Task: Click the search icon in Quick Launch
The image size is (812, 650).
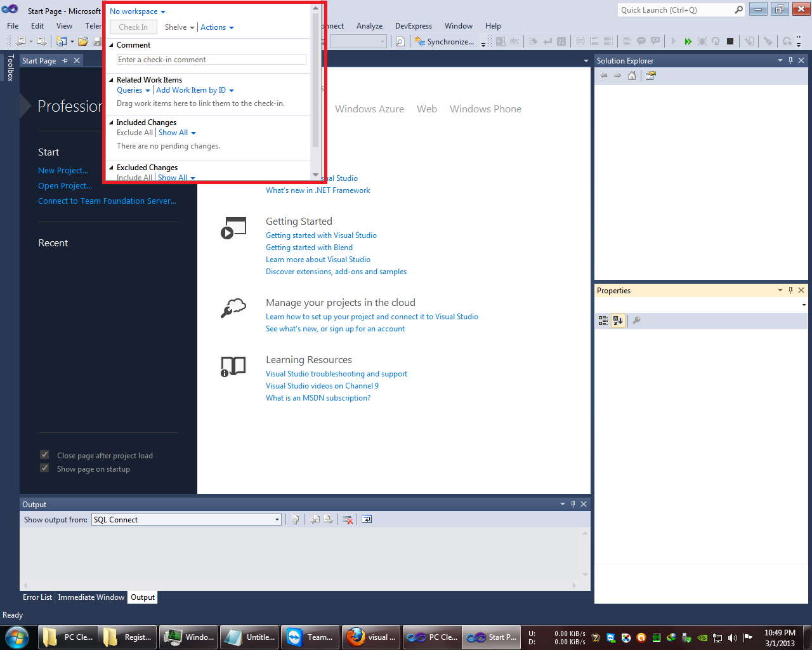Action: click(x=738, y=10)
